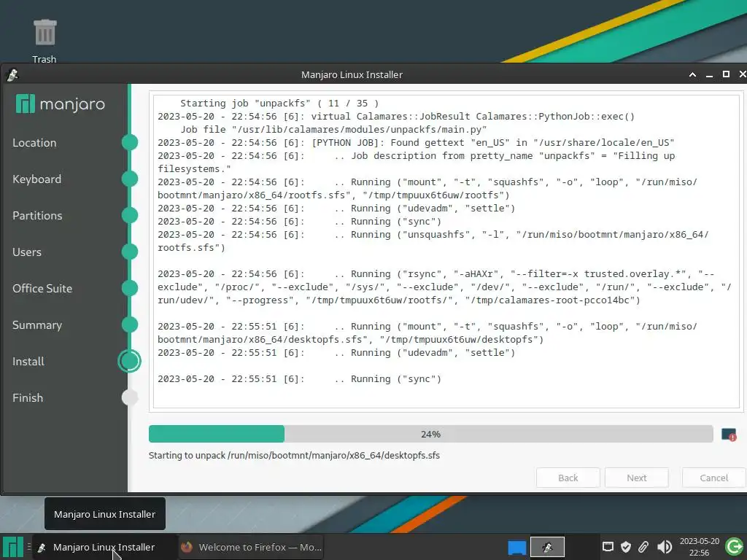Click the log line Starting job "unpackfs"
747x560 pixels.
pos(279,104)
